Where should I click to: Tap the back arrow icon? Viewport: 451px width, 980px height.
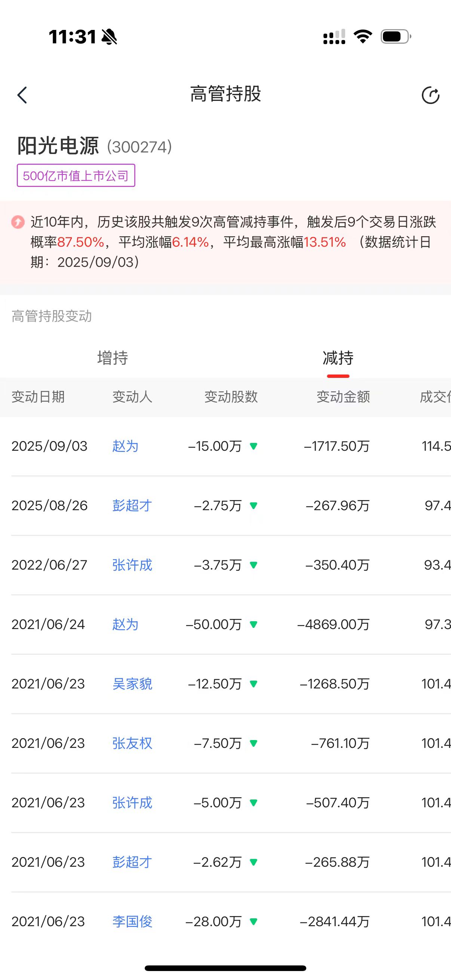tap(22, 95)
